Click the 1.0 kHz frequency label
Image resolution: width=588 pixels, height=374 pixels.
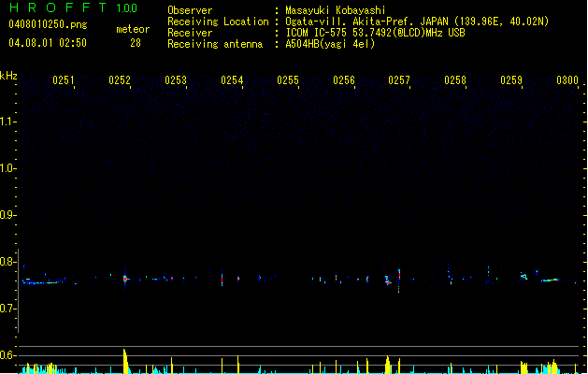(x=7, y=168)
